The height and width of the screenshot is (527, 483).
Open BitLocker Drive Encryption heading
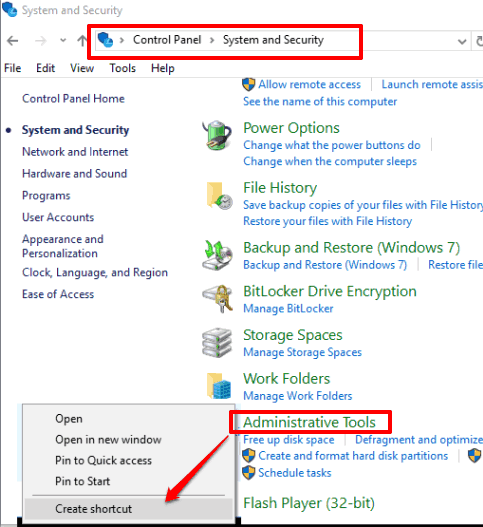[x=330, y=291]
